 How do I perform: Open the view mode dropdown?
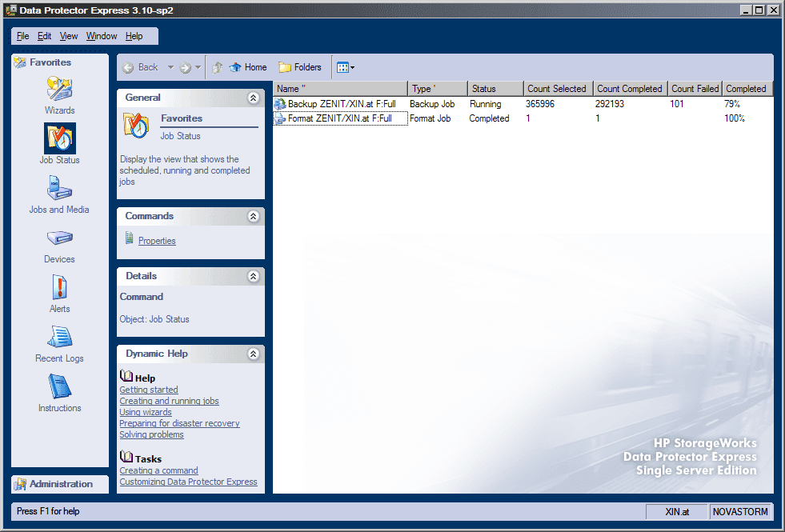point(346,67)
